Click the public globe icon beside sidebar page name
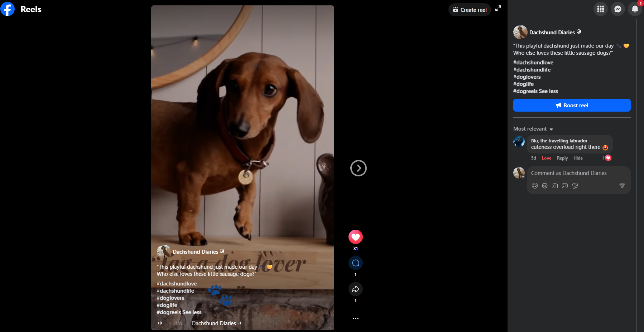The width and height of the screenshot is (644, 332). 579,31
